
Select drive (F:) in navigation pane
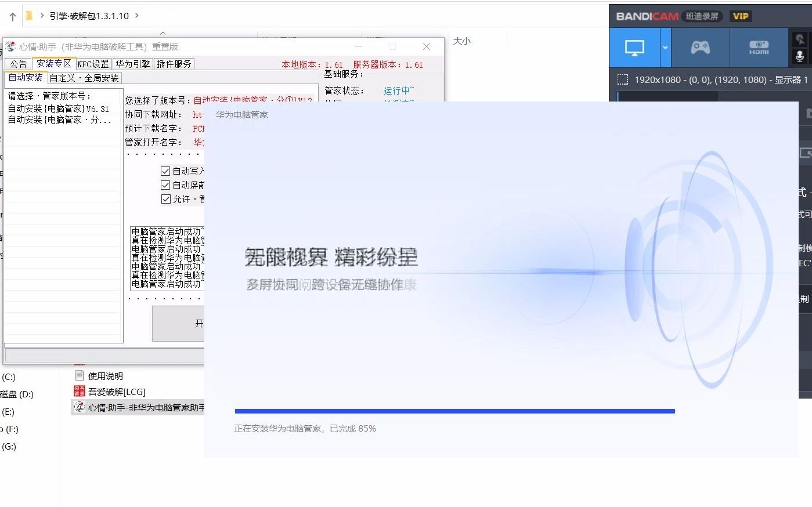[9, 429]
